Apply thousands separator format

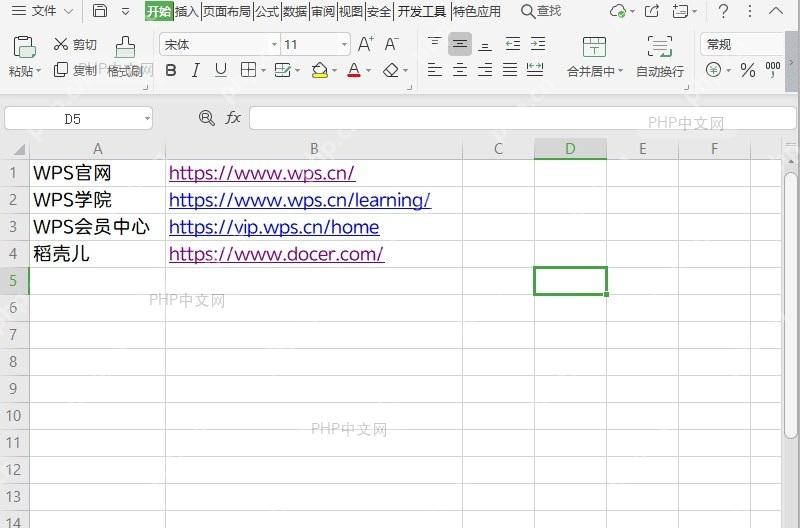pyautogui.click(x=772, y=70)
